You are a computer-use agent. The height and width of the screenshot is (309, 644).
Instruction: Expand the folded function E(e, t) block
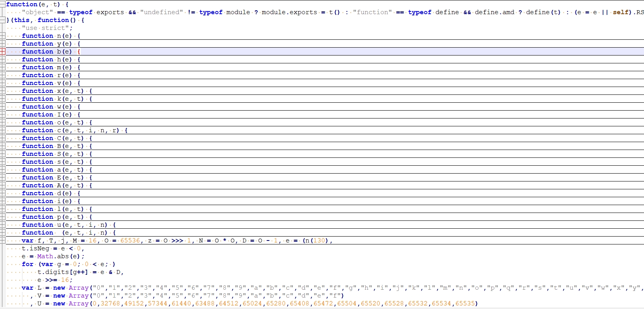[3, 178]
